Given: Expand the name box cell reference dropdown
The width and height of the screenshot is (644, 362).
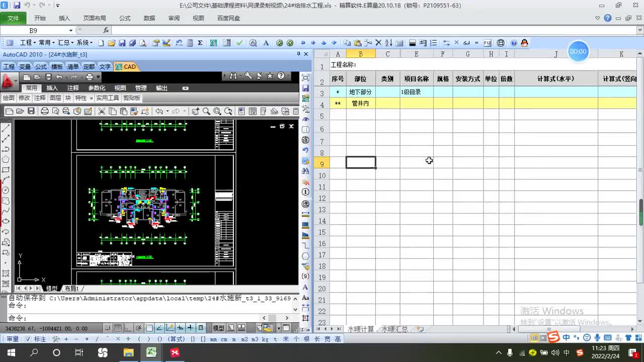Looking at the screenshot, I should tap(71, 31).
